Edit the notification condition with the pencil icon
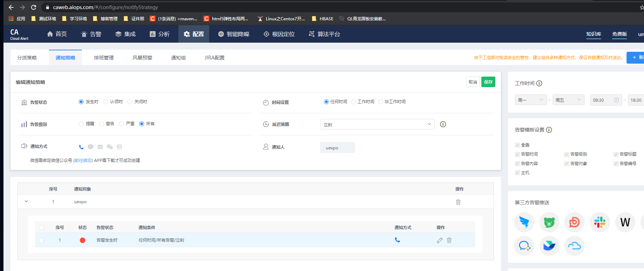This screenshot has height=271, width=644. [x=440, y=240]
